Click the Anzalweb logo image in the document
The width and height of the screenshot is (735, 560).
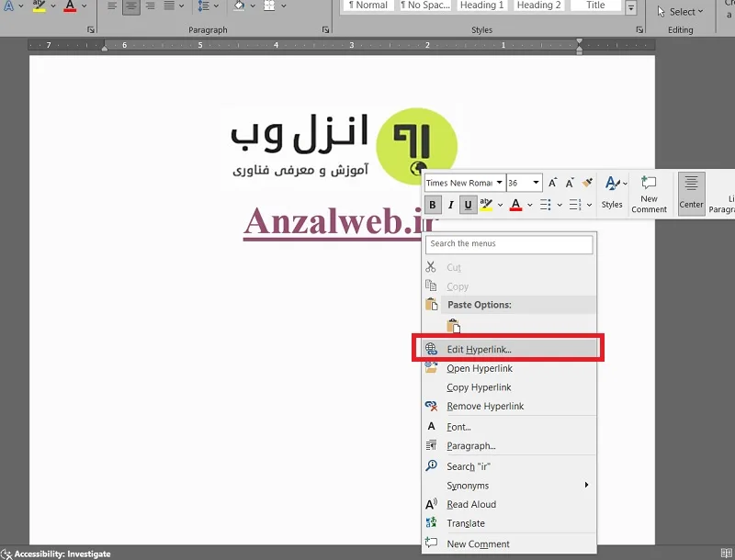pyautogui.click(x=341, y=146)
